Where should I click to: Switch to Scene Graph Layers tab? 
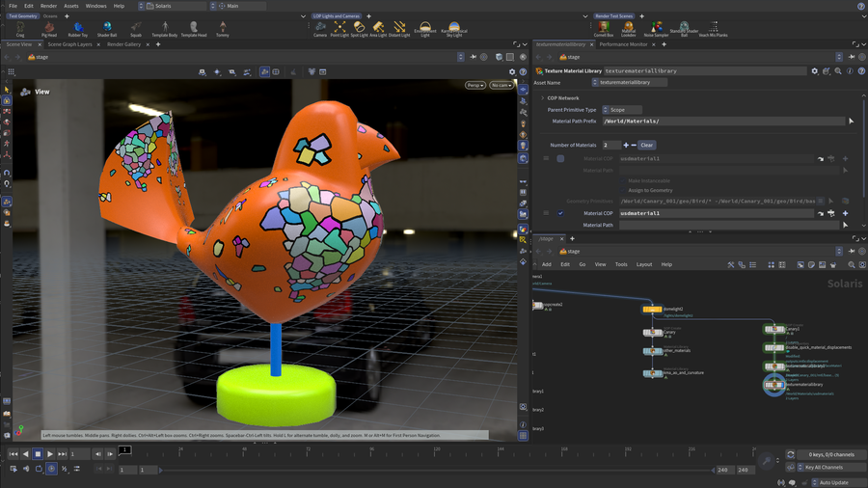(x=69, y=44)
